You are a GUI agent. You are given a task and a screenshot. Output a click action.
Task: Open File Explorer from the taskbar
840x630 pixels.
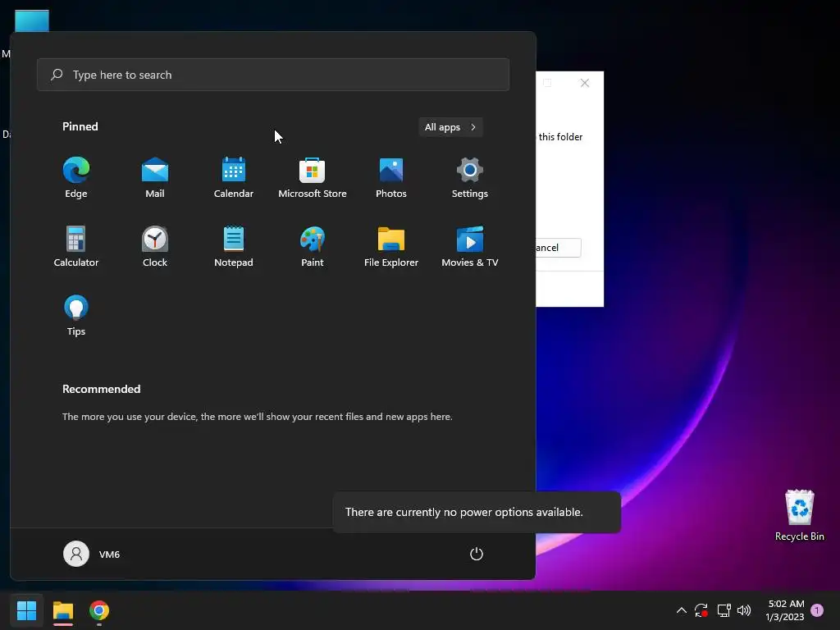coord(62,610)
